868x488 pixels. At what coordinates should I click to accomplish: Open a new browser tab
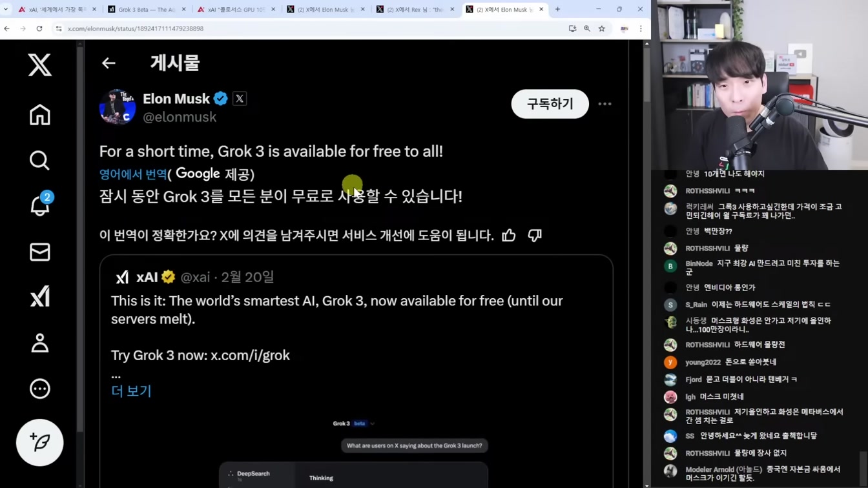coord(557,9)
